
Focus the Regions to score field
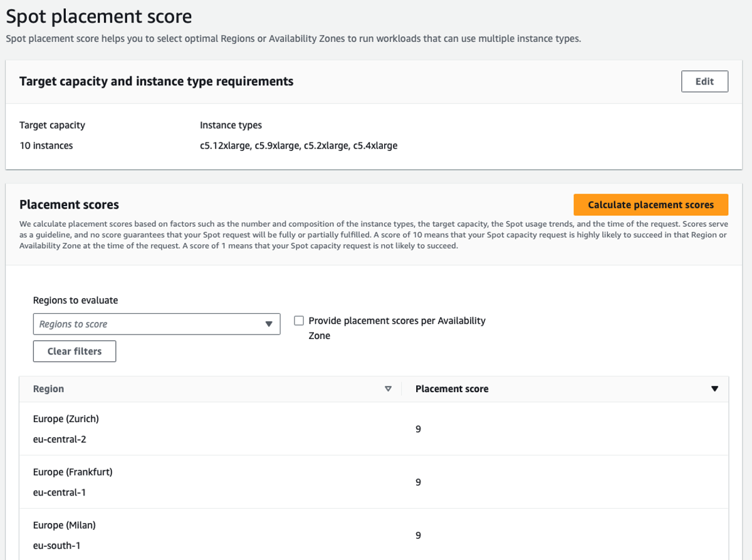point(157,324)
